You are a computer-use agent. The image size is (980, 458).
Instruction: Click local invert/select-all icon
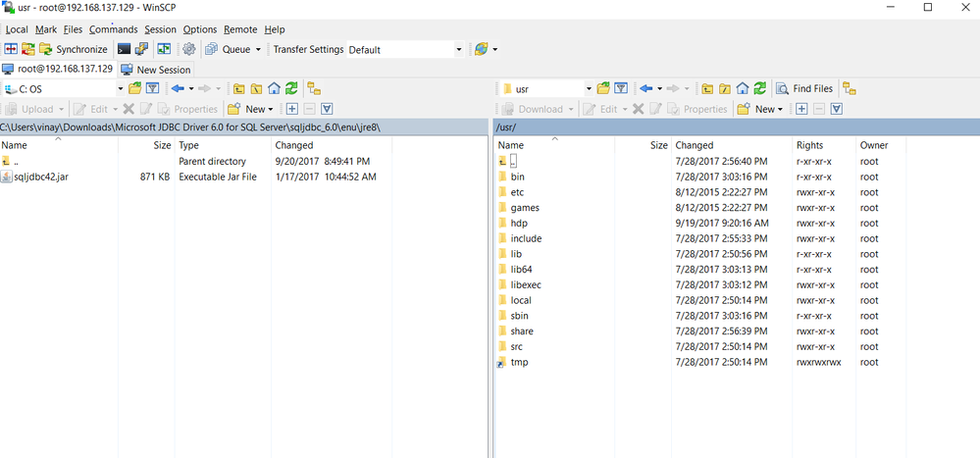[327, 109]
